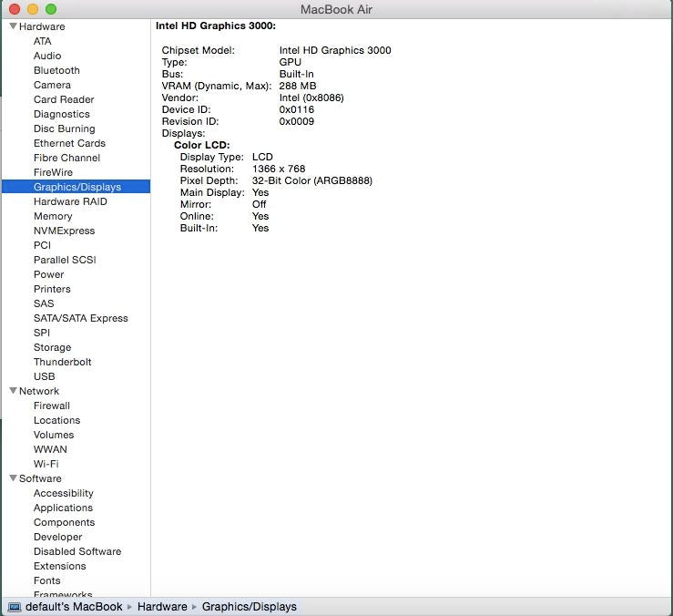This screenshot has height=616, width=673.
Task: Select the Wi-Fi network entry
Action: pyautogui.click(x=46, y=464)
